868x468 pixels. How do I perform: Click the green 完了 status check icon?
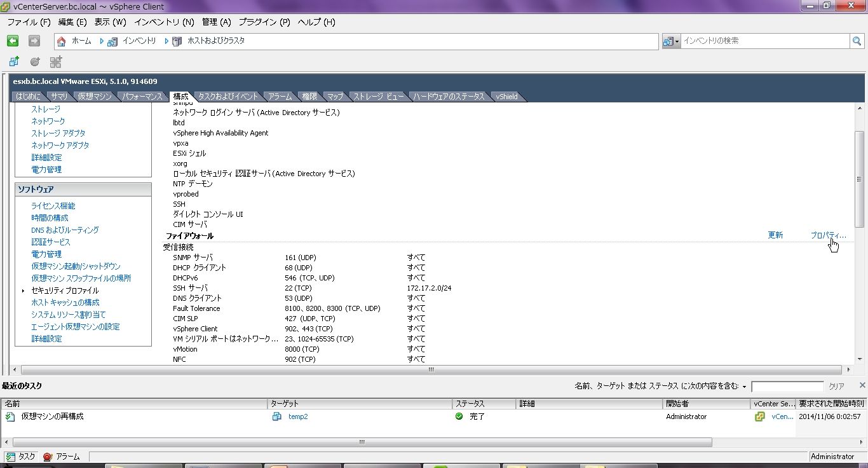[x=459, y=416]
